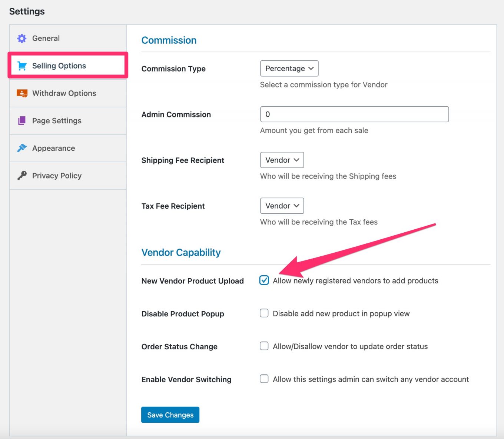Click the Privacy Policy key icon
Viewport: 504px width, 439px height.
(22, 176)
